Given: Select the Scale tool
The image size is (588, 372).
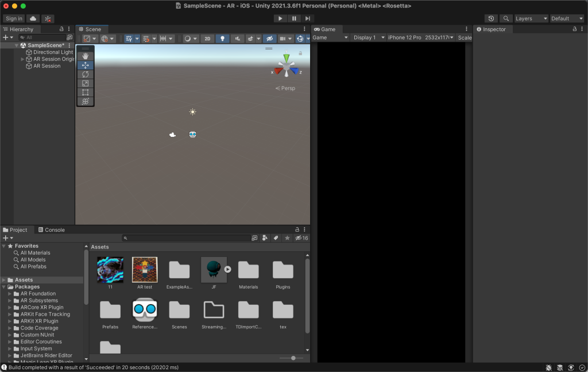Looking at the screenshot, I should [85, 83].
